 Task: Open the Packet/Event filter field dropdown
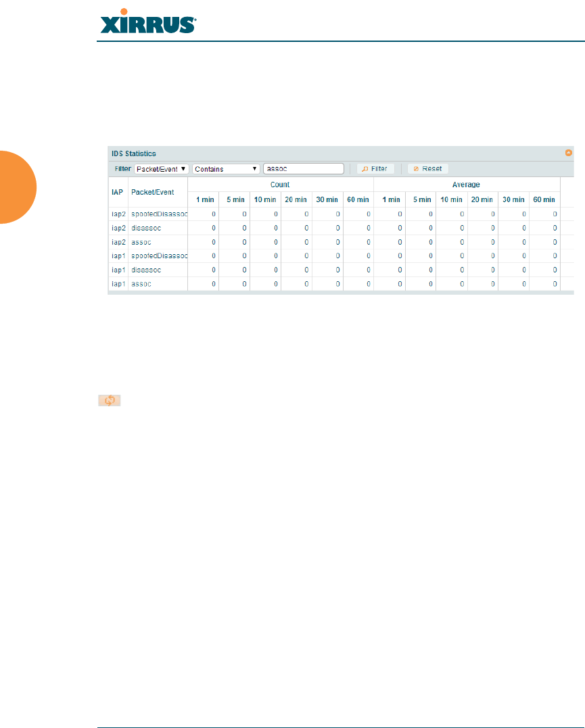point(161,169)
